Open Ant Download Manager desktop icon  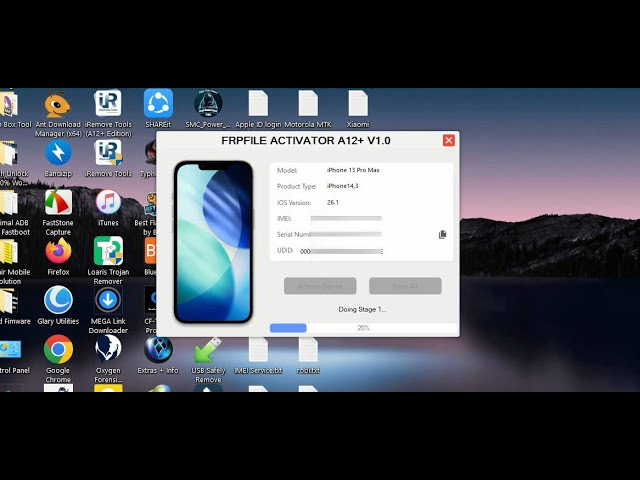point(58,104)
